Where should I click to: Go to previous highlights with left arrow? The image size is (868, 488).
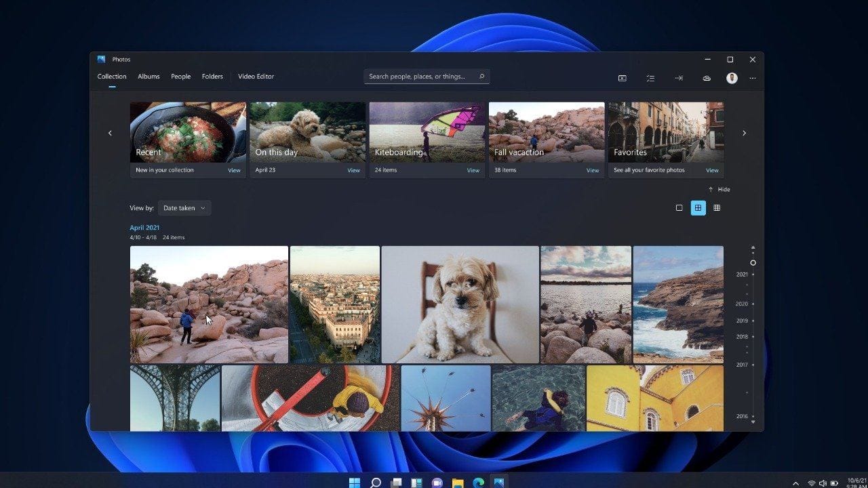[110, 133]
